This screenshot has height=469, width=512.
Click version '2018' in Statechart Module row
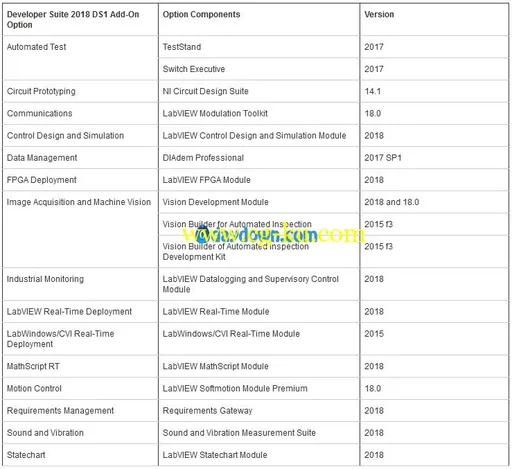point(374,455)
